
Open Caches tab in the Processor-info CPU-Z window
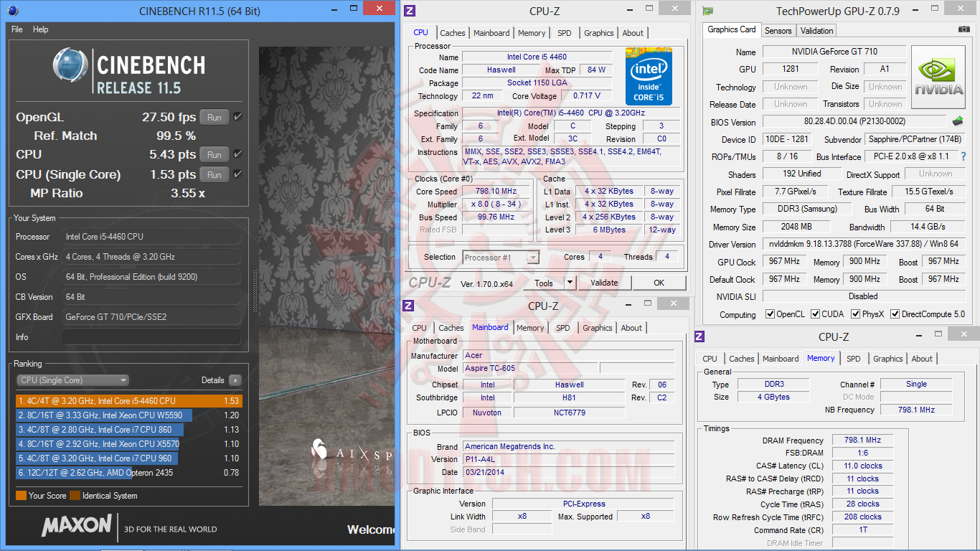tap(453, 33)
